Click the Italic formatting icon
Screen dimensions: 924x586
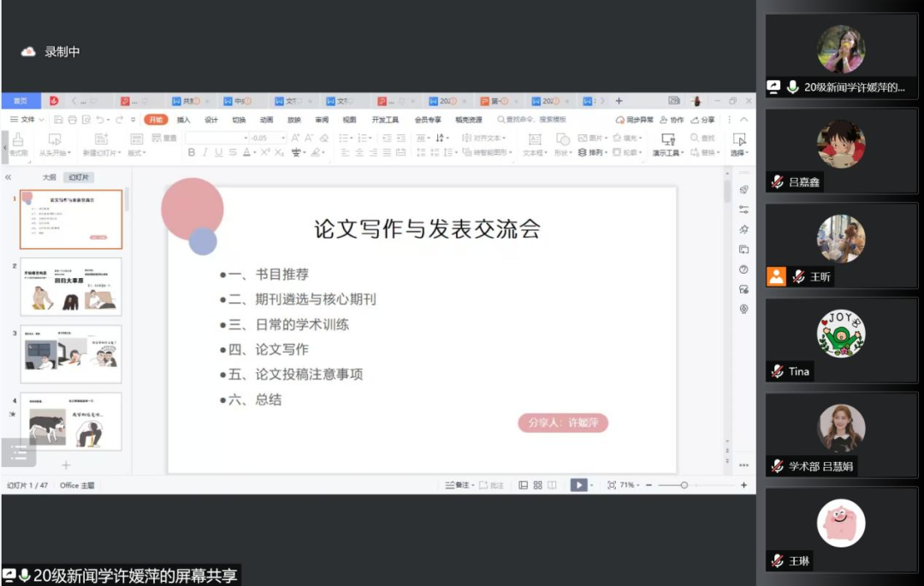[x=204, y=152]
